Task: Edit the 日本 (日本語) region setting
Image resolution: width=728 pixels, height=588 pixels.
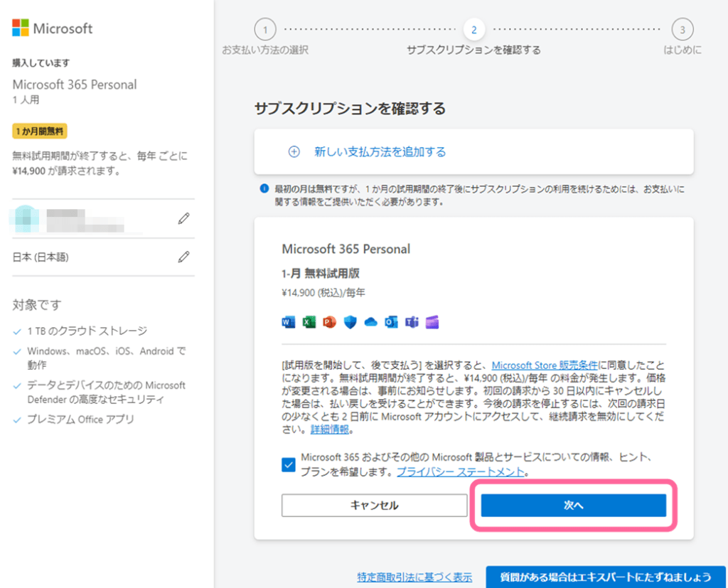Action: (184, 257)
